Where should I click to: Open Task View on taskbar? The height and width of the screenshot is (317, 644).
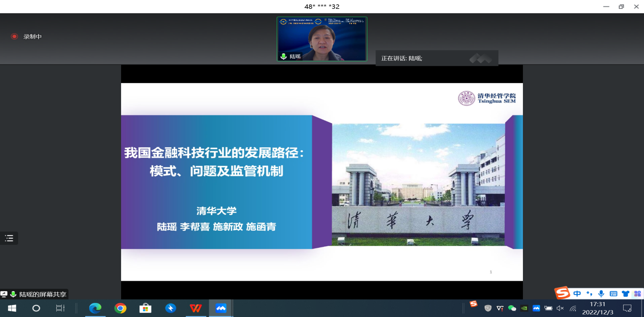pos(60,308)
